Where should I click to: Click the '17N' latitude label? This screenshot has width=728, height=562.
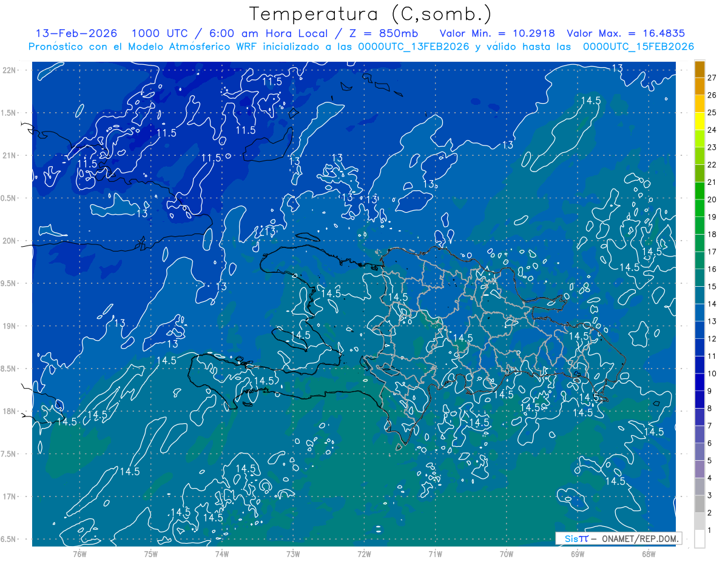point(10,497)
